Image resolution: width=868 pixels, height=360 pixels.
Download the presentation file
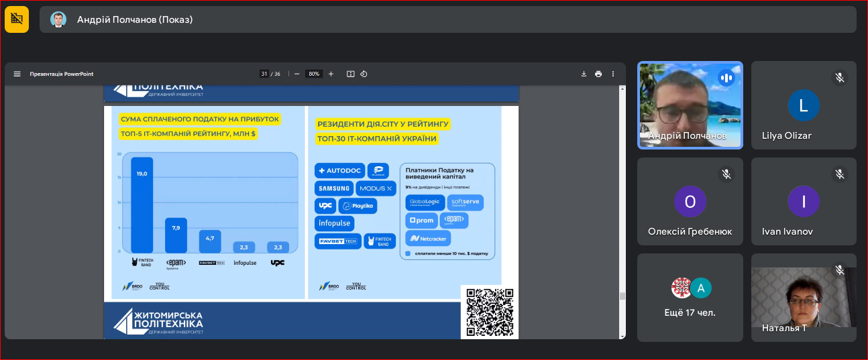pyautogui.click(x=584, y=74)
